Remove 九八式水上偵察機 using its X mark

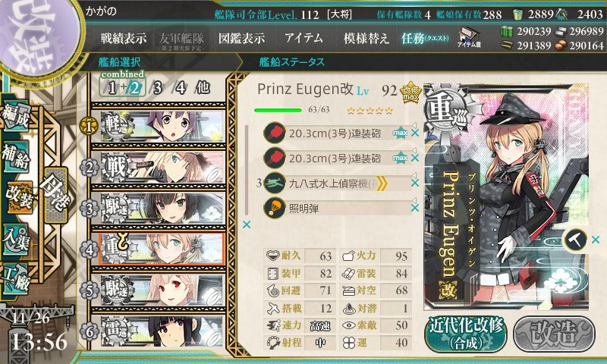(x=415, y=183)
